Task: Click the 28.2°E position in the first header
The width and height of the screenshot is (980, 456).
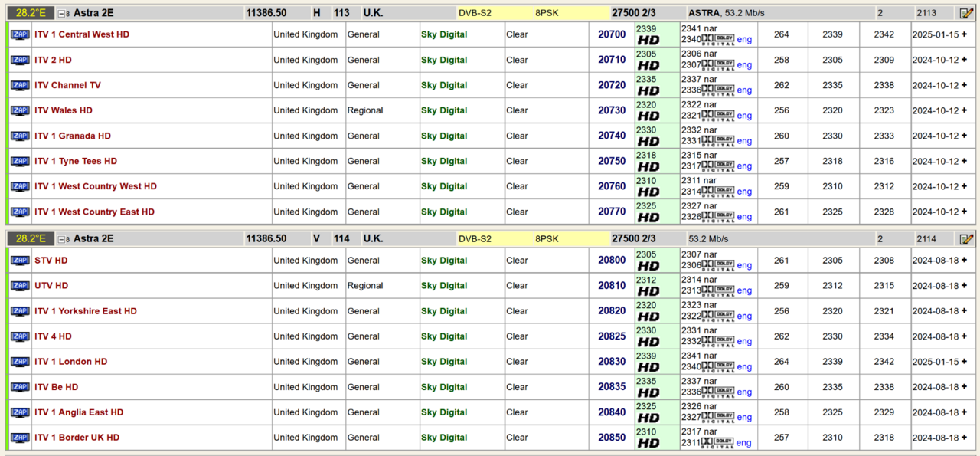Action: [x=31, y=13]
